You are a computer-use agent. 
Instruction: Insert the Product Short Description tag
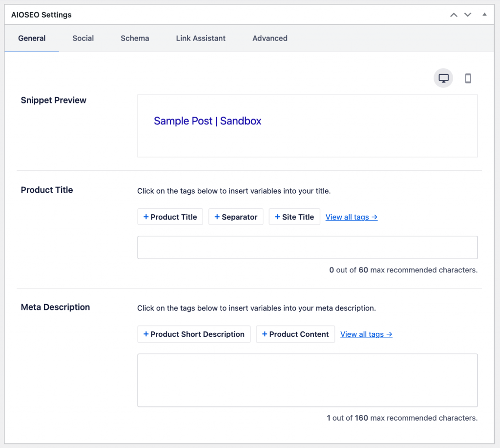point(194,334)
